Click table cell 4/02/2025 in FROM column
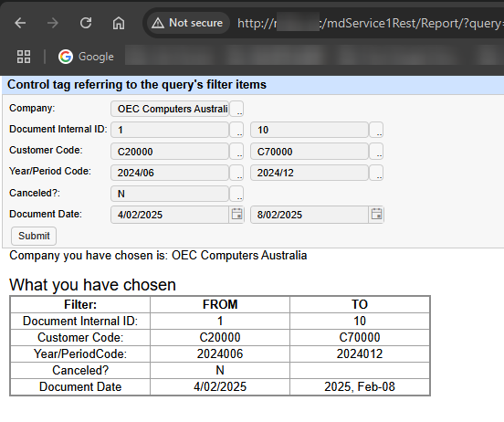Viewport: 504px width, 422px height. 220,387
